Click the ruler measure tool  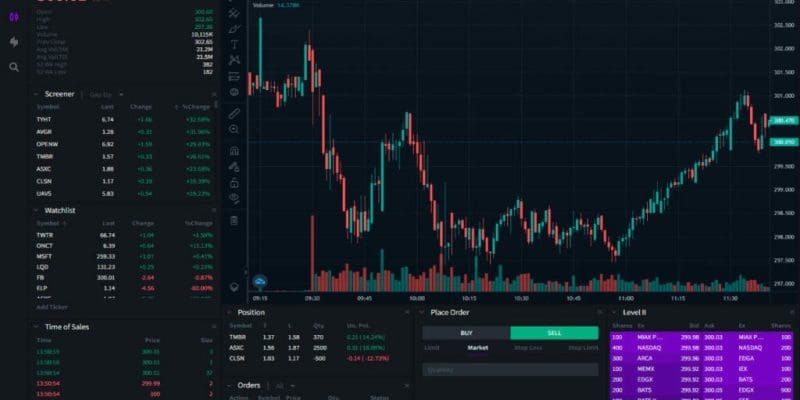234,113
